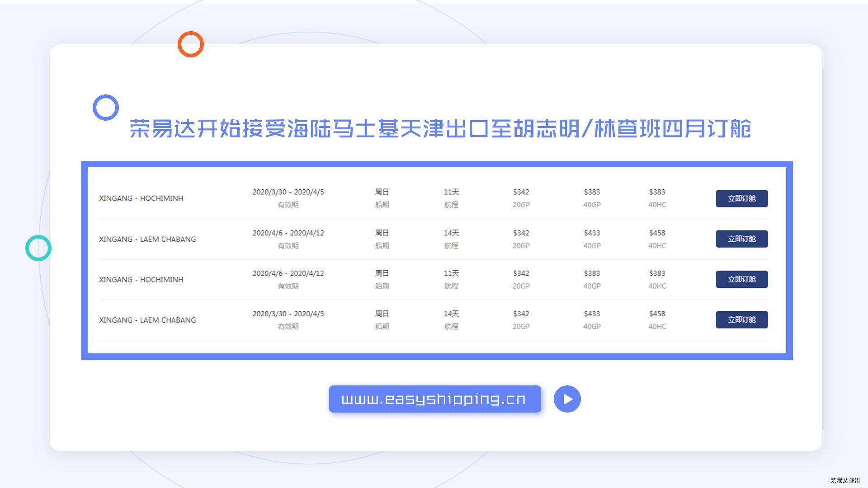The height and width of the screenshot is (488, 868).
Task: Select XINGANG - HOCHIMINH route in third row
Action: pos(141,280)
